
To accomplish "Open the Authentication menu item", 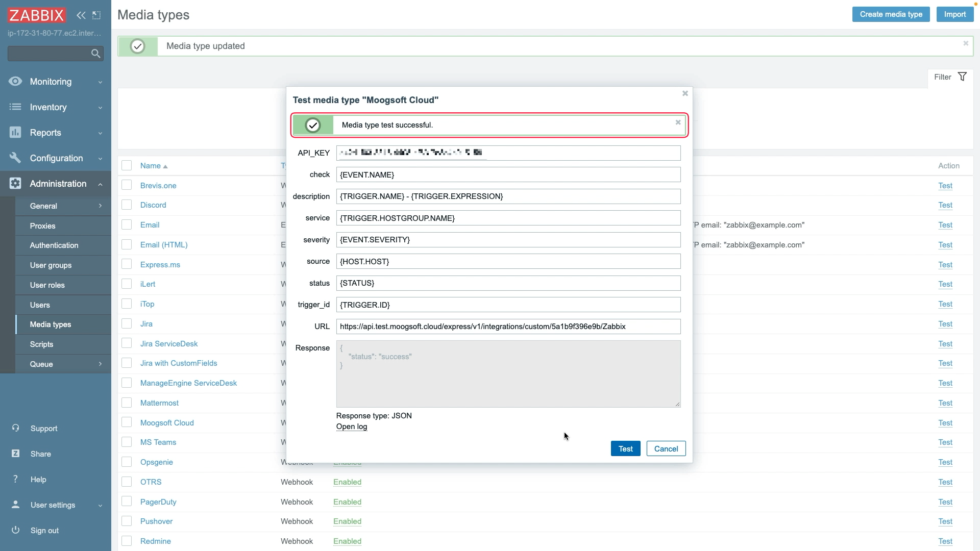I will tap(63, 245).
